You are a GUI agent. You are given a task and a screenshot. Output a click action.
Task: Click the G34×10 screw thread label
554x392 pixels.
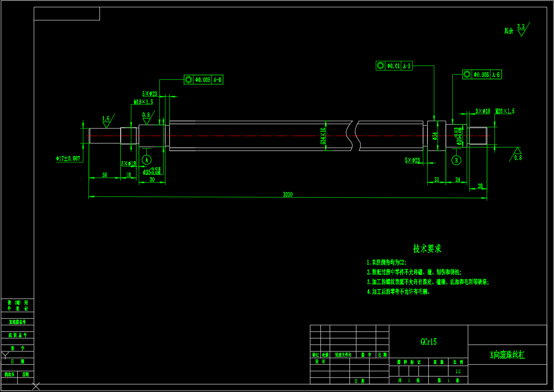[x=323, y=136]
